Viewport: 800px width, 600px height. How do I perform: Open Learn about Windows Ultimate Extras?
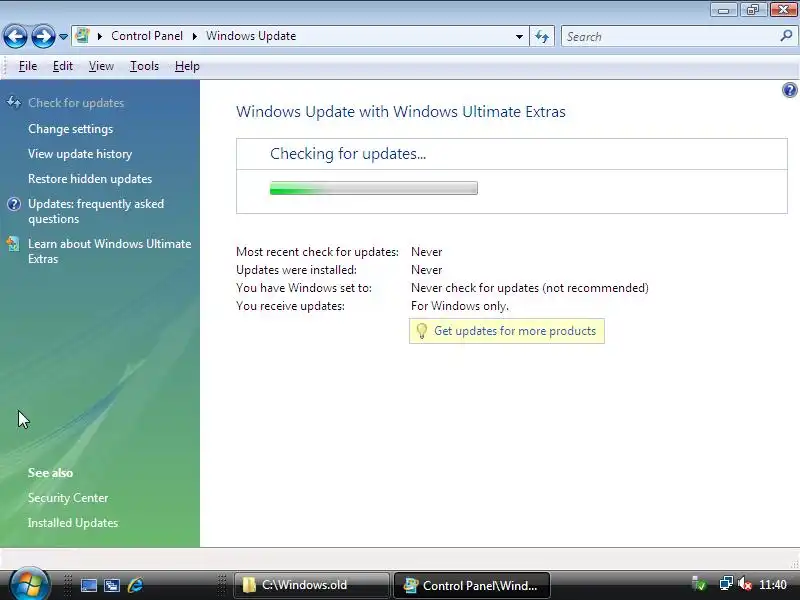click(109, 251)
